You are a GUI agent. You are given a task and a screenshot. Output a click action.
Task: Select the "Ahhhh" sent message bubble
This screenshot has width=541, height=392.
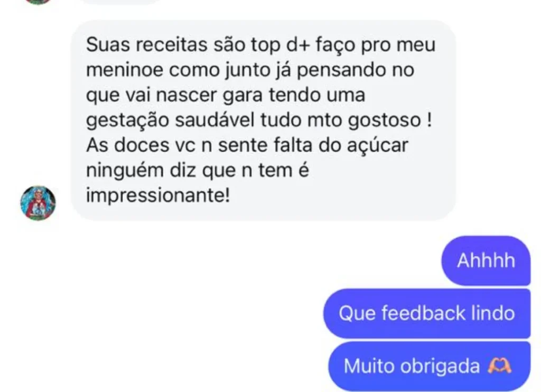486,260
